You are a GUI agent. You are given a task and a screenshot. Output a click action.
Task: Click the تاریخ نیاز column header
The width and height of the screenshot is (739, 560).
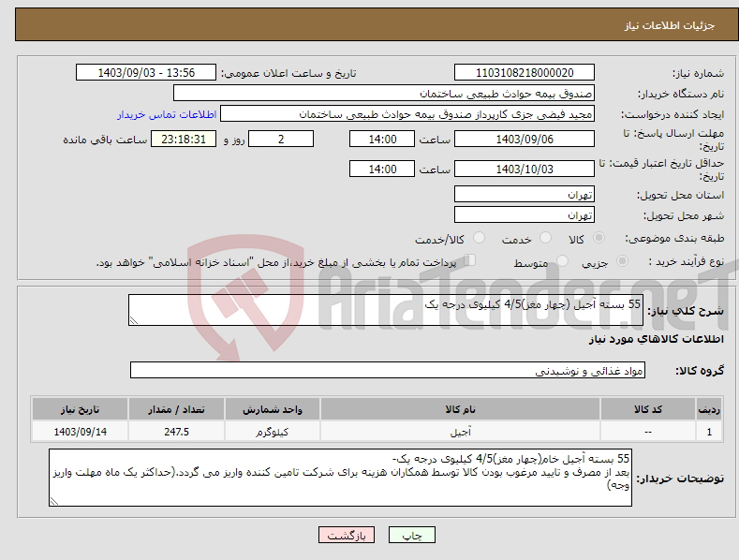[81, 409]
